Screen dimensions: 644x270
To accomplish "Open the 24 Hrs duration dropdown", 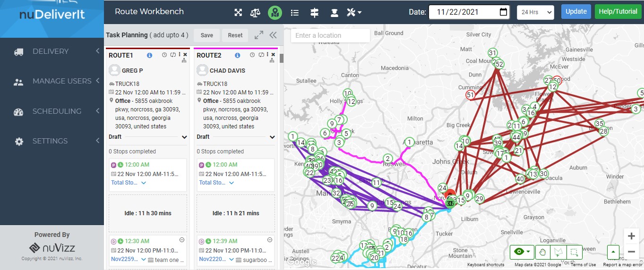I will (535, 12).
